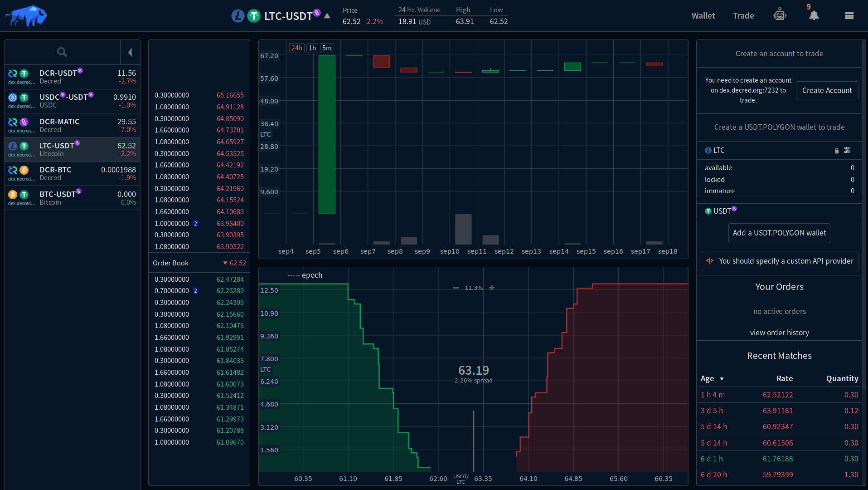Show the LTC deposit QR code icon
868x490 pixels.
tap(848, 150)
